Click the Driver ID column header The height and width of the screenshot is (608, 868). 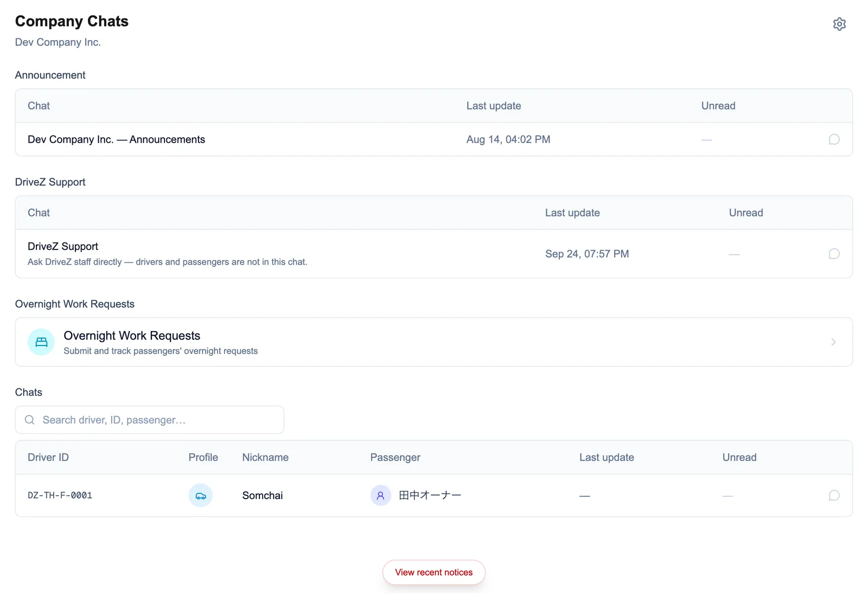pos(48,457)
